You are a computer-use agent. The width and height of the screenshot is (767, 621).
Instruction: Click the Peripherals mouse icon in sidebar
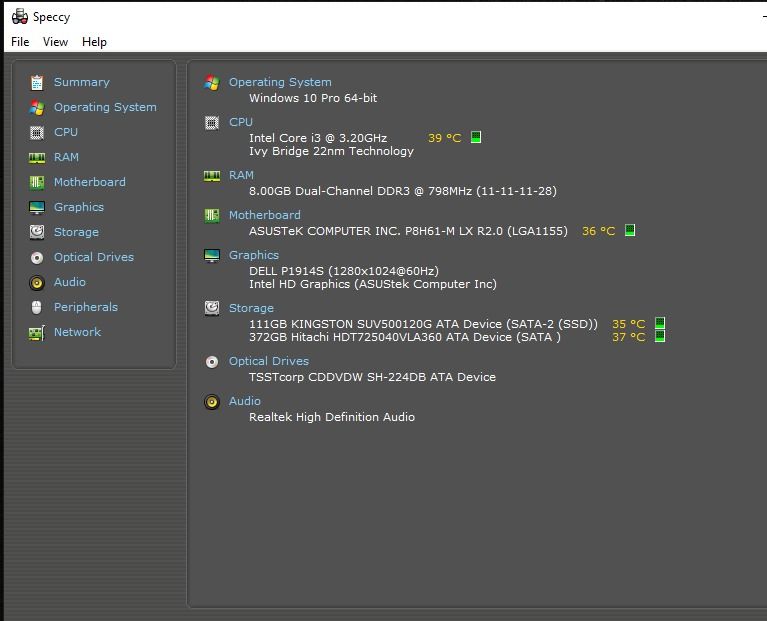(37, 307)
